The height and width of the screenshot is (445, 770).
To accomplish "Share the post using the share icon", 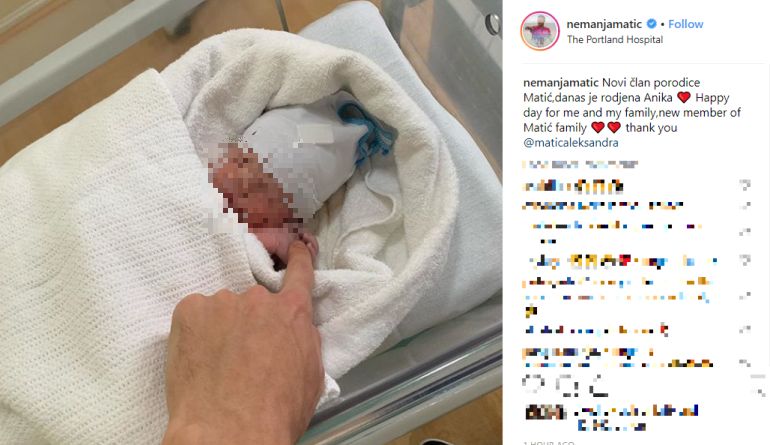I will (x=598, y=386).
